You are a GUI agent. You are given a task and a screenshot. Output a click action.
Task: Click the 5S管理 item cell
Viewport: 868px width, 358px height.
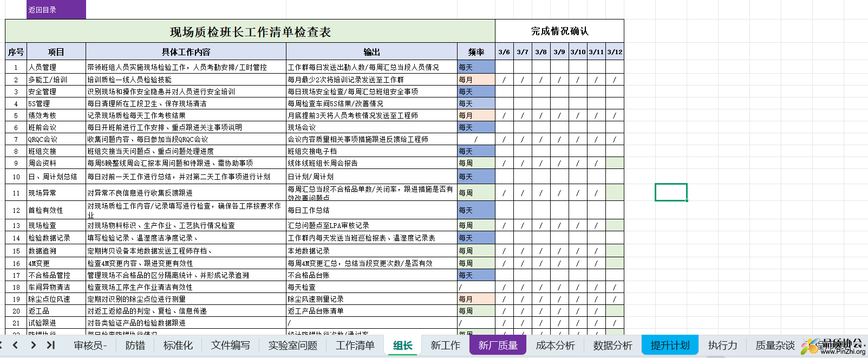point(56,103)
